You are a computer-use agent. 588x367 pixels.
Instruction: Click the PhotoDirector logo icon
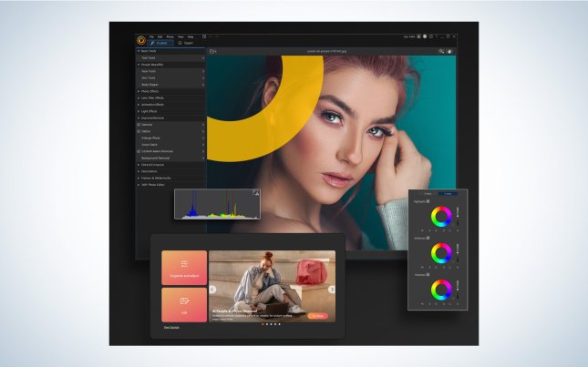(x=142, y=40)
